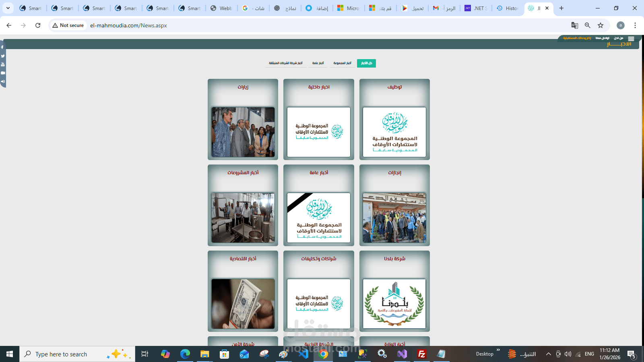Open the 'اخبار داخلية' category logo image
Viewport: 644px width, 362px height.
pos(319,132)
